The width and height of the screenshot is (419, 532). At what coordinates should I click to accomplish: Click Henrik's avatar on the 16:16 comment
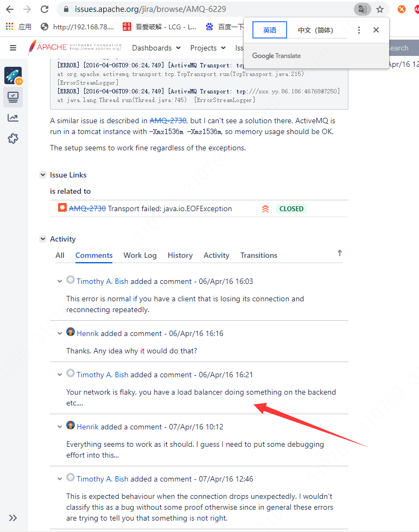click(x=71, y=332)
